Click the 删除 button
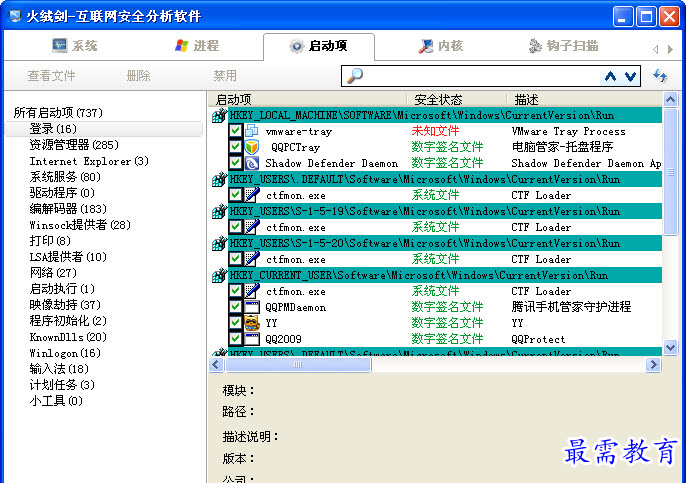Screen dimensions: 686x483 138,76
